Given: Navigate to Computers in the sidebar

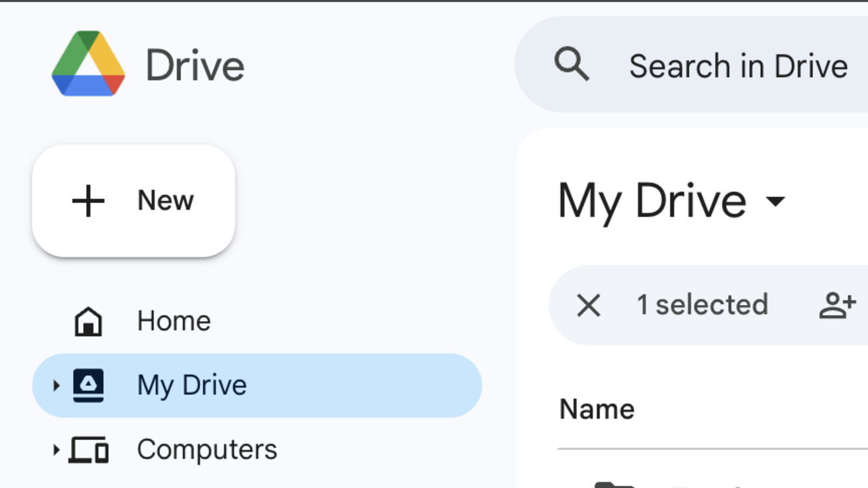Looking at the screenshot, I should pyautogui.click(x=206, y=449).
